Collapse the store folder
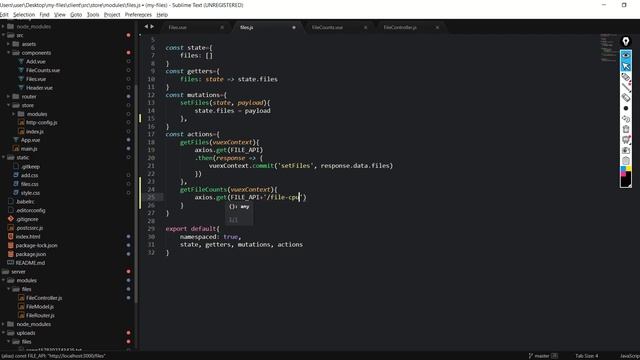This screenshot has height=360, width=640. (x=8, y=105)
